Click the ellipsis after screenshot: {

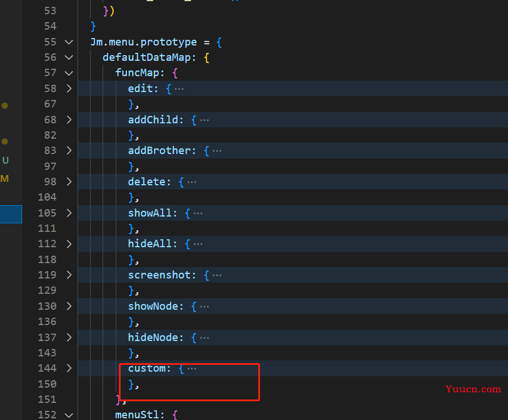tap(217, 276)
